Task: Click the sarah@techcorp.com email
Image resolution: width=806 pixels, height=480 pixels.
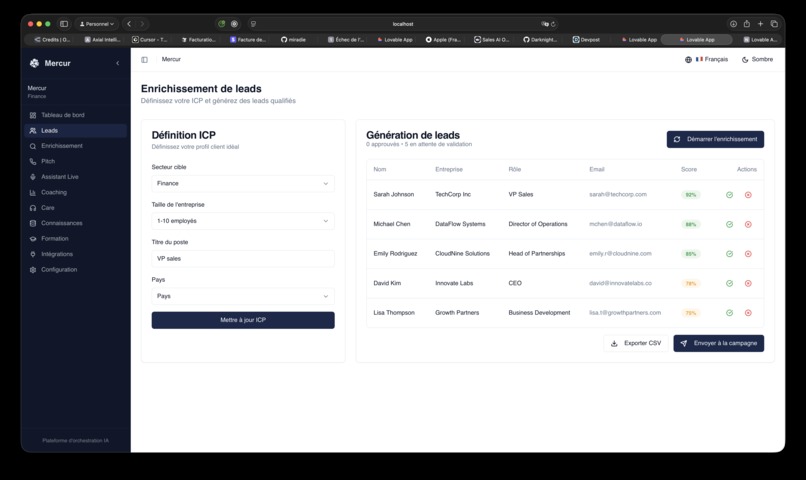Action: coord(618,195)
